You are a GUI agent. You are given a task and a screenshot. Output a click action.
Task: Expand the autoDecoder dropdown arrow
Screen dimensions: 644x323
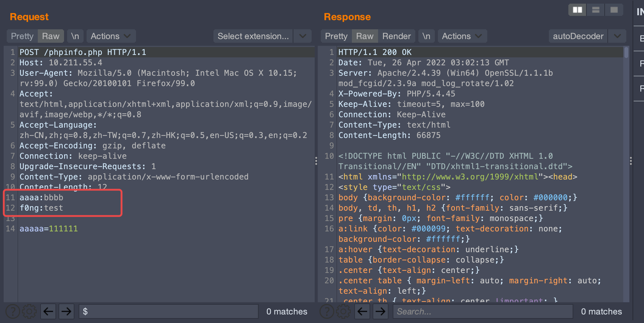[x=617, y=36]
